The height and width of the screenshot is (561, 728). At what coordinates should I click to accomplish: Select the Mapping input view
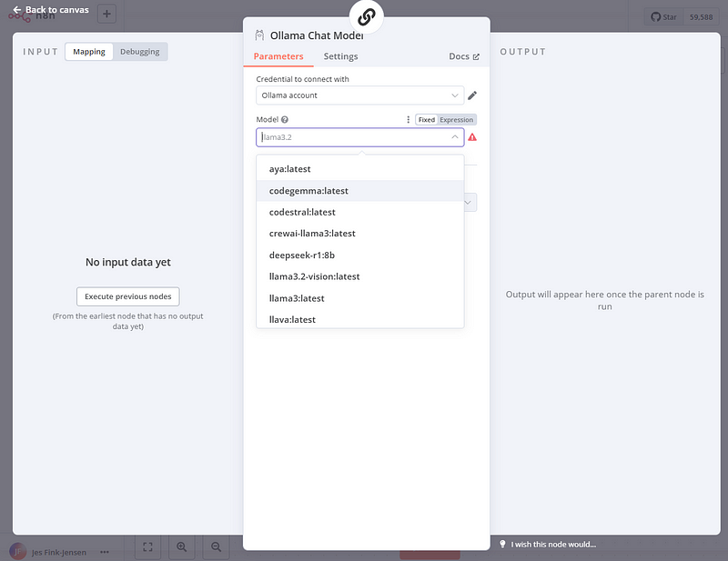[89, 52]
